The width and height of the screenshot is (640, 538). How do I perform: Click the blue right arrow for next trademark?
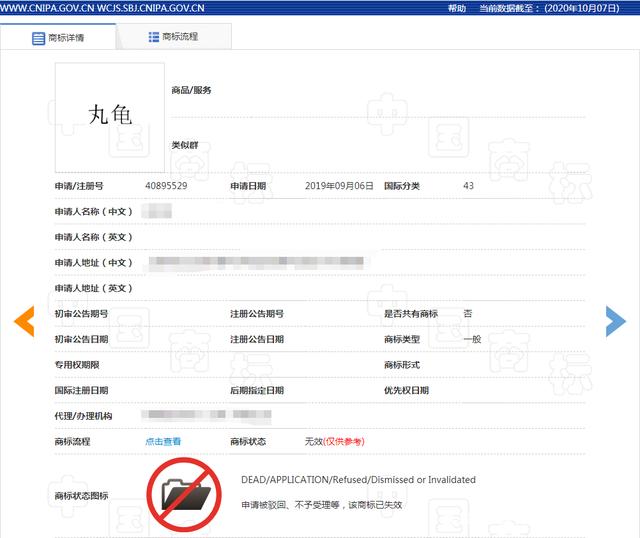615,320
